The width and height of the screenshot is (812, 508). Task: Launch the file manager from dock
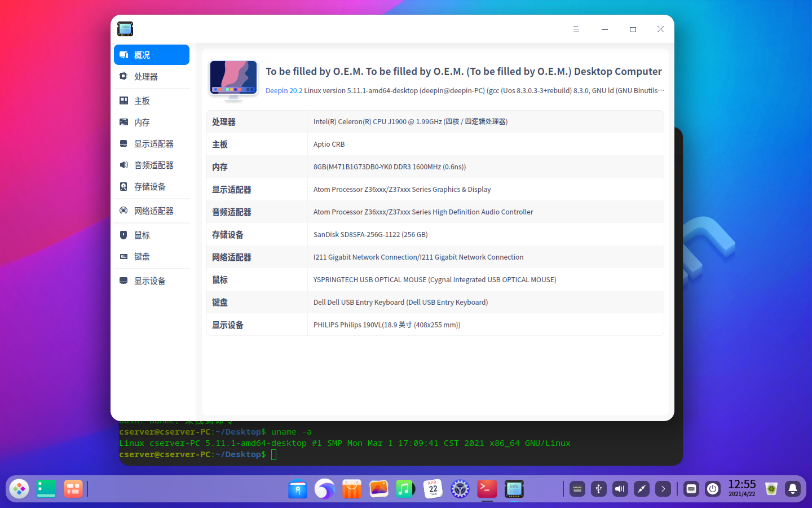tap(298, 489)
